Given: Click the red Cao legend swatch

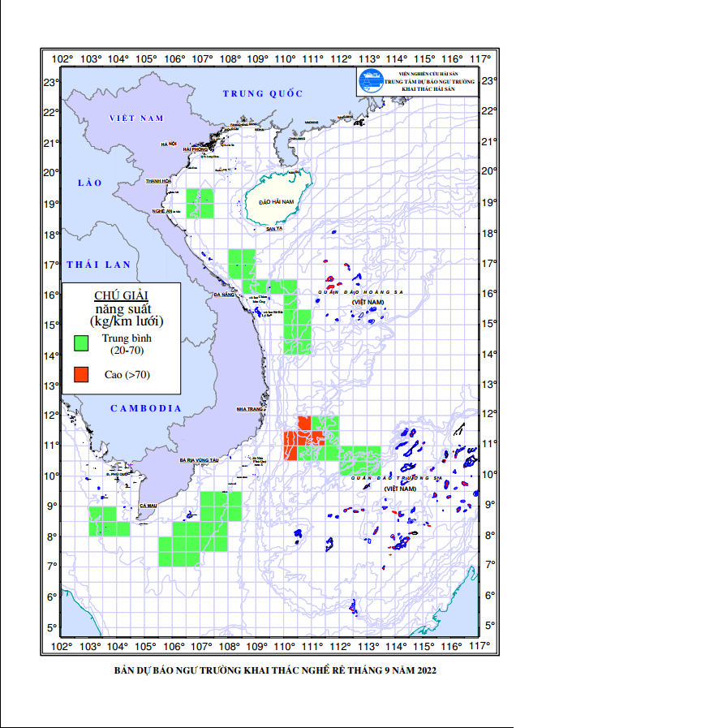Looking at the screenshot, I should 81,374.
